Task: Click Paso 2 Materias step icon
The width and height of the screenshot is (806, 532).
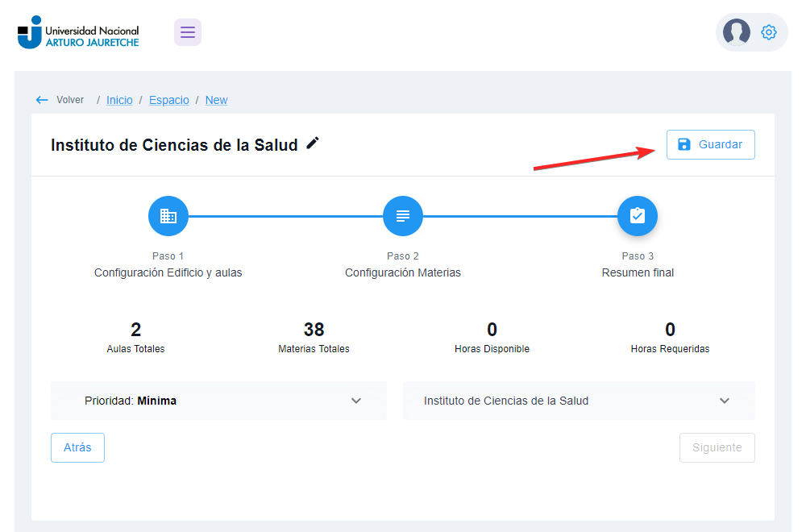Action: pos(403,216)
